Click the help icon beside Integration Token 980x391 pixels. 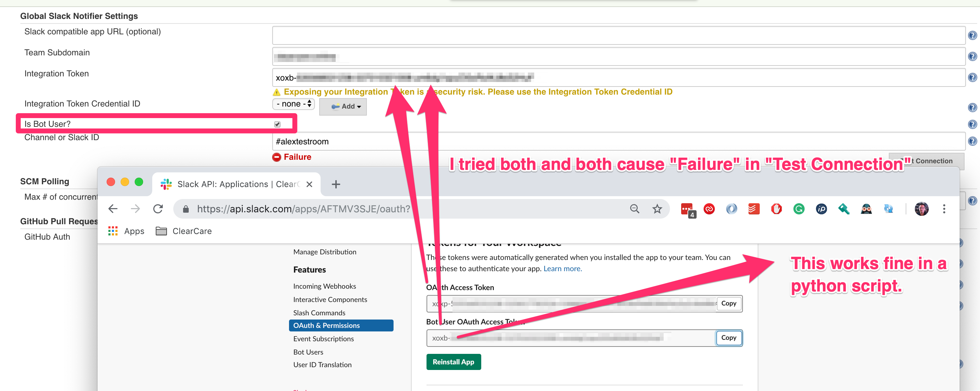[x=973, y=77]
